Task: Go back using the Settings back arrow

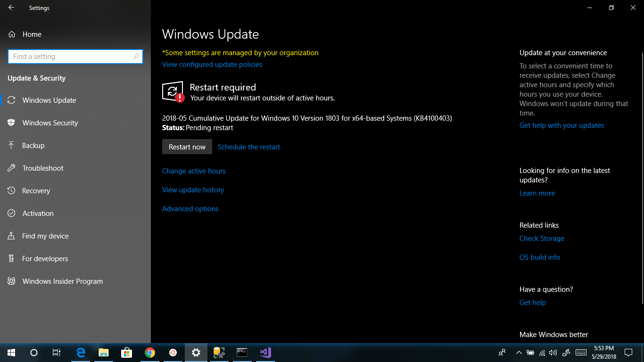Action: pyautogui.click(x=11, y=8)
